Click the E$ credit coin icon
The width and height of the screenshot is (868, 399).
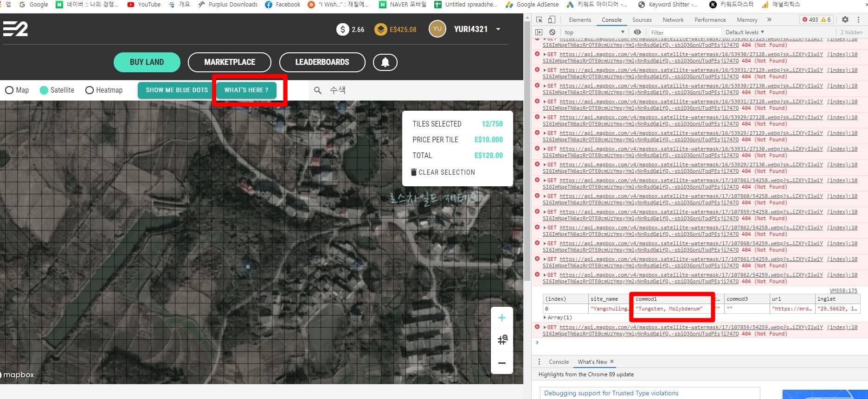(x=381, y=30)
